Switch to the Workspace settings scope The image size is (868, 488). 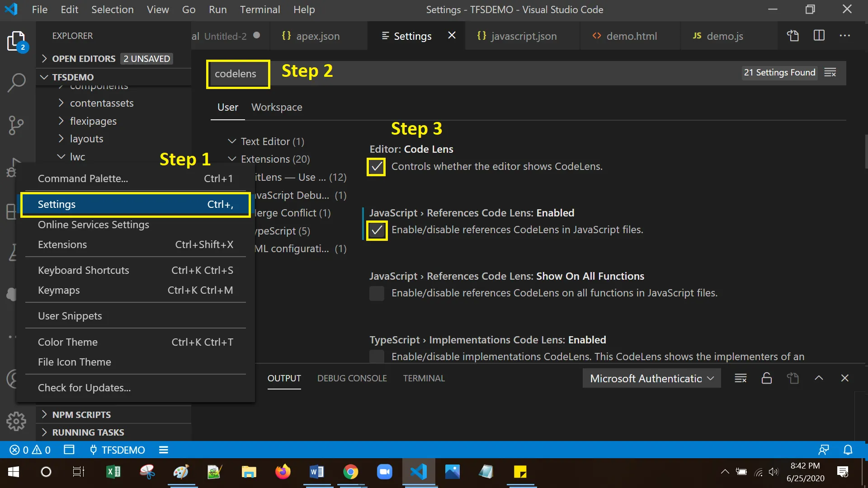pos(276,107)
